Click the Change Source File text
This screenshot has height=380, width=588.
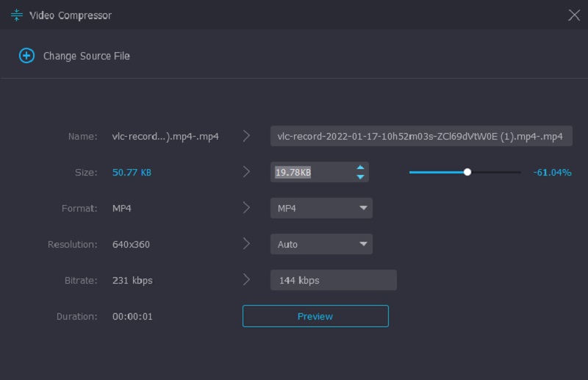click(87, 56)
